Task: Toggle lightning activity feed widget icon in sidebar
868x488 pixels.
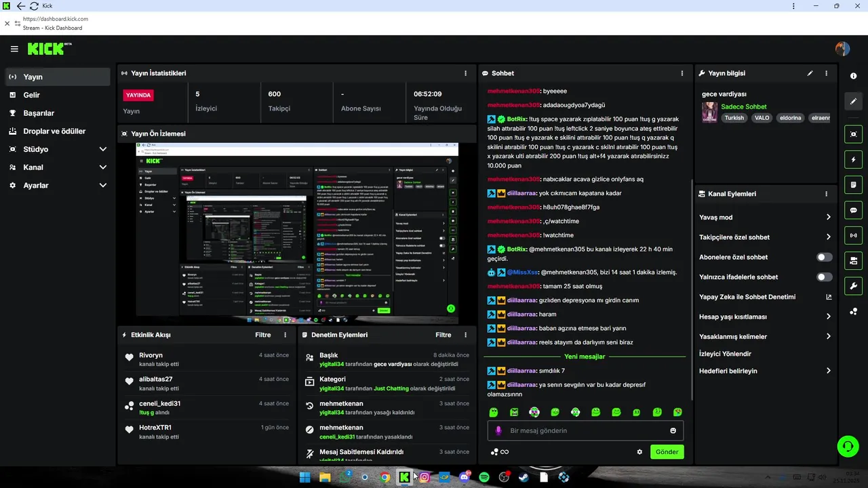Action: (x=853, y=160)
